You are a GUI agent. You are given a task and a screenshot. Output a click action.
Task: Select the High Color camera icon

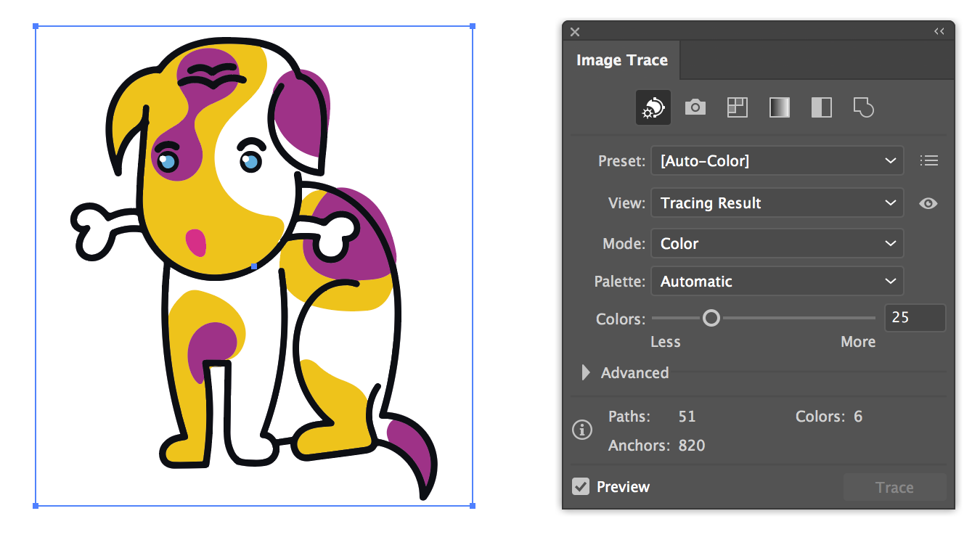pyautogui.click(x=695, y=108)
